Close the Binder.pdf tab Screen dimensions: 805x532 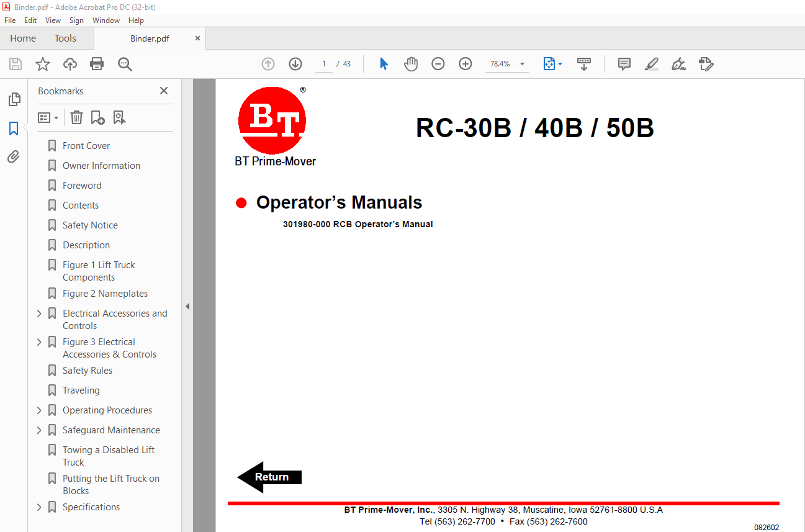pyautogui.click(x=197, y=38)
